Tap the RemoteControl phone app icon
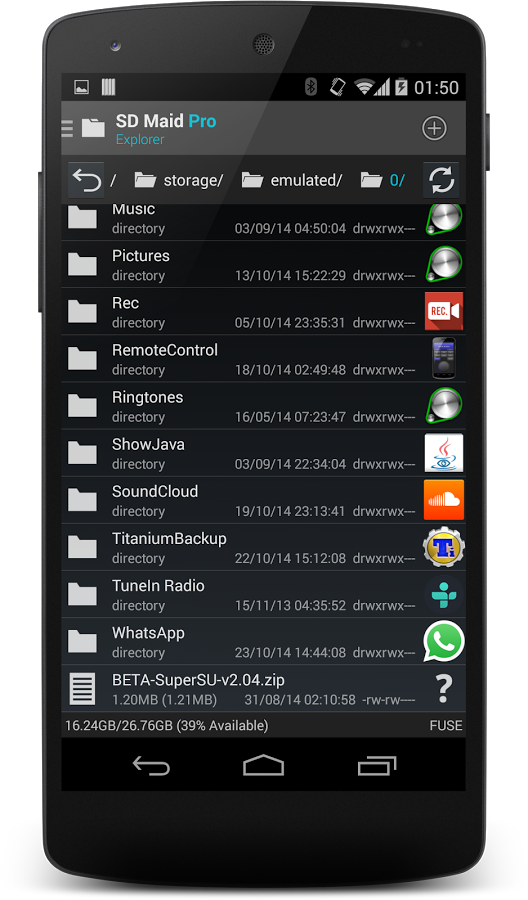The image size is (528, 900). [444, 358]
